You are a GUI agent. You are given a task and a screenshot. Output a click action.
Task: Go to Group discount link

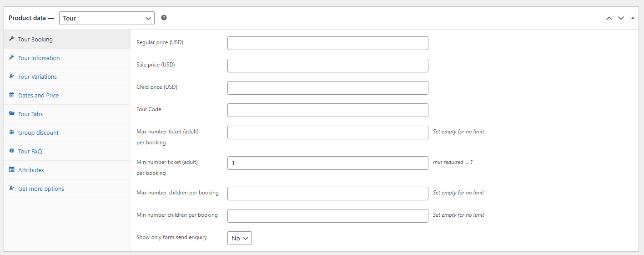[38, 133]
